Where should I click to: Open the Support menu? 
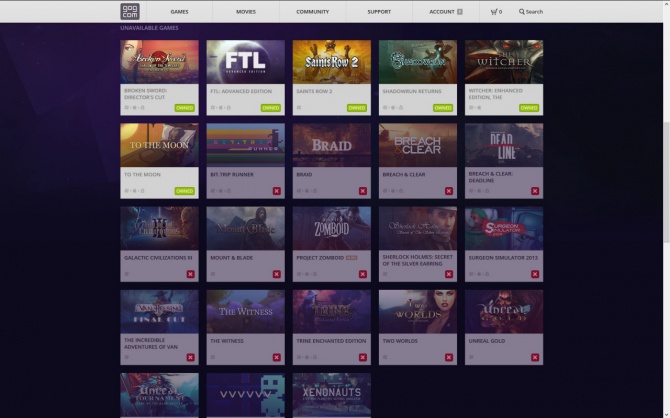379,12
